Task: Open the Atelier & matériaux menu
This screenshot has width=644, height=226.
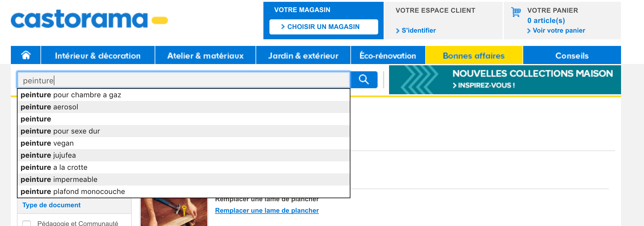Action: pyautogui.click(x=205, y=56)
